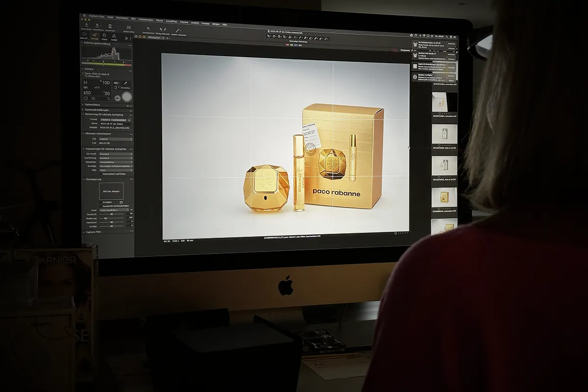This screenshot has width=588, height=392.
Task: Open the Anpassungen menu
Action: tap(146, 20)
